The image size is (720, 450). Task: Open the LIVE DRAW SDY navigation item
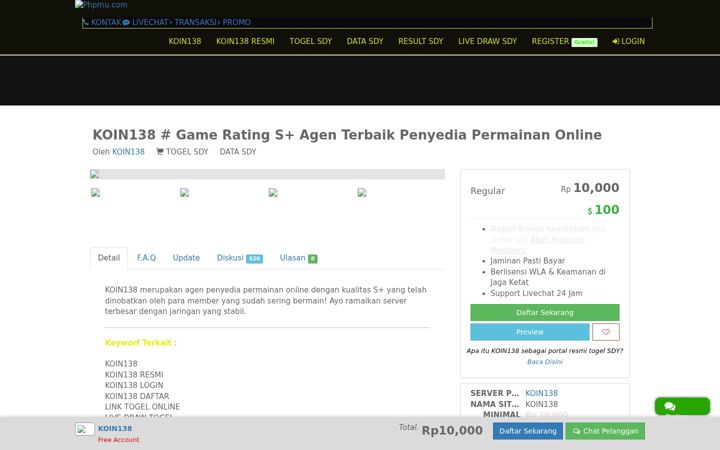tap(487, 41)
